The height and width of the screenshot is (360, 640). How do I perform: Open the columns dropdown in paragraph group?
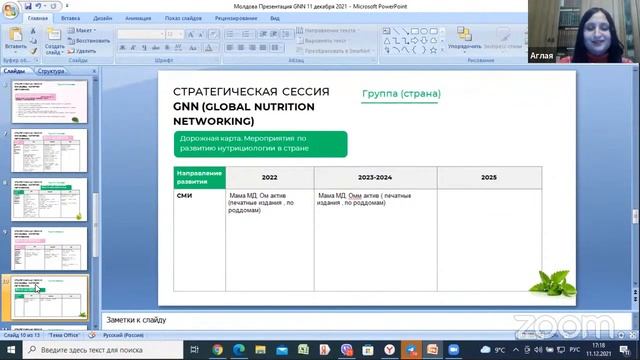coord(277,48)
